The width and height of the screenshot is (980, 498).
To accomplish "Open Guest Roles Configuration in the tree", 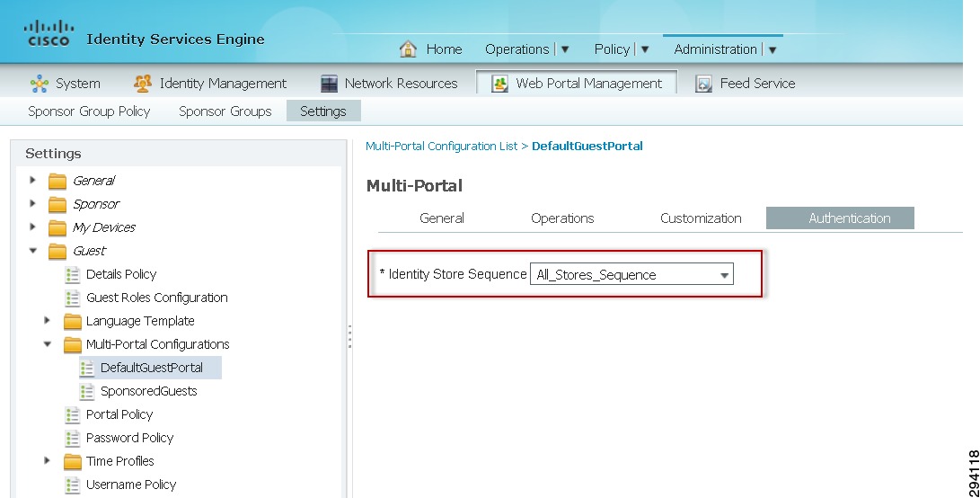I will click(x=157, y=298).
